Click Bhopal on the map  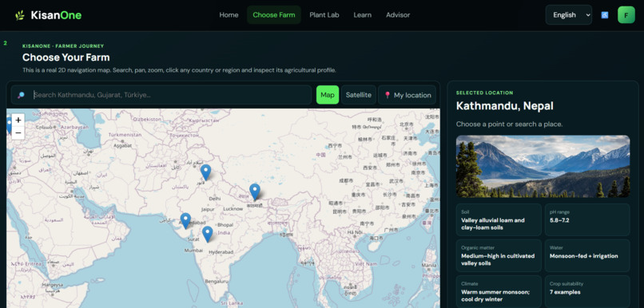(x=225, y=225)
